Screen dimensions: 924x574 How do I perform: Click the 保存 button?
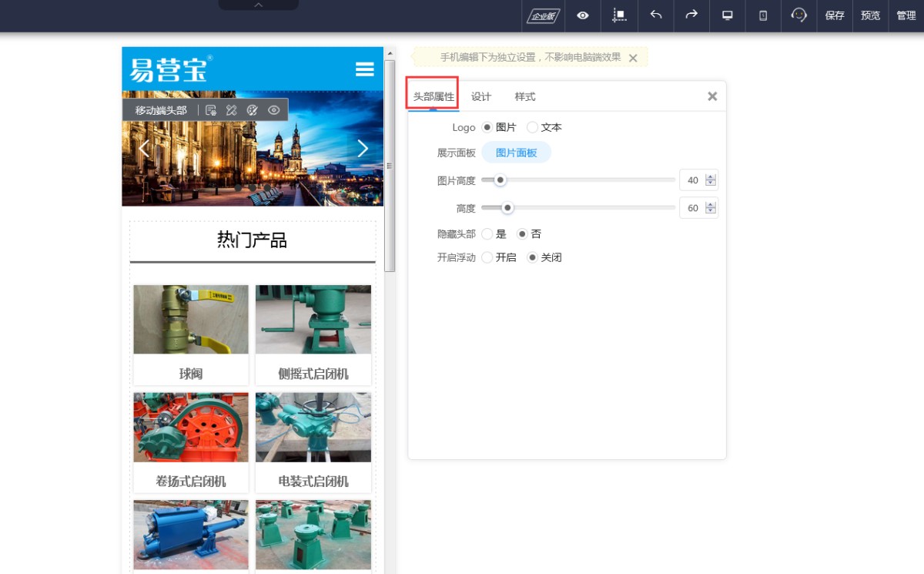(835, 15)
